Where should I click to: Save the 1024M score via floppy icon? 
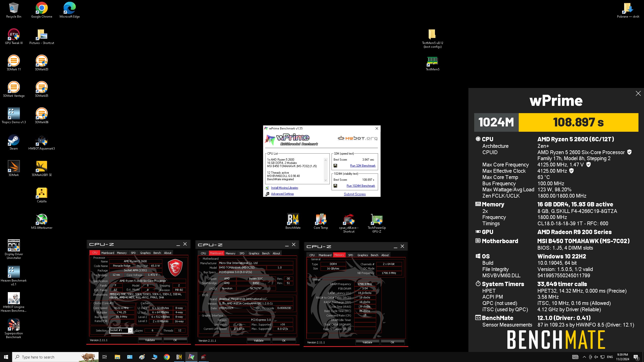pyautogui.click(x=335, y=186)
